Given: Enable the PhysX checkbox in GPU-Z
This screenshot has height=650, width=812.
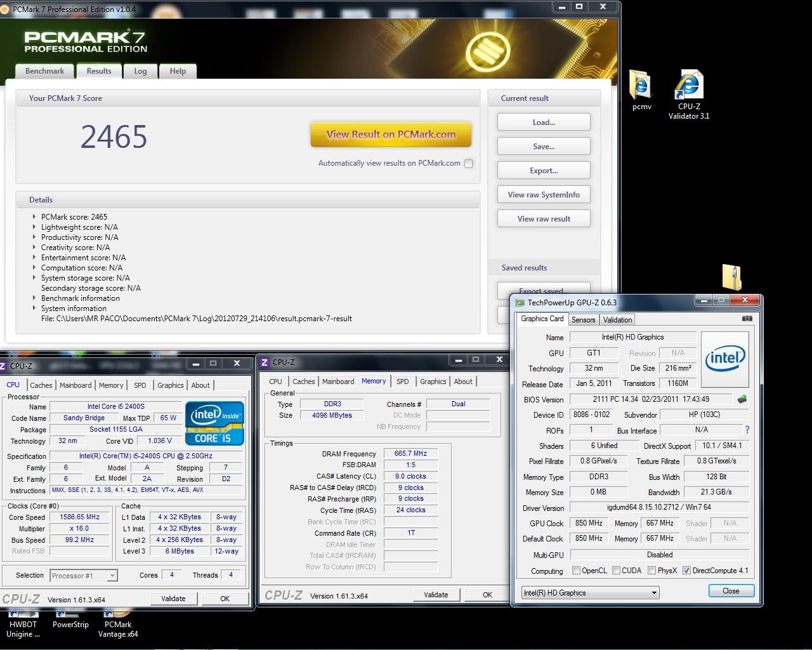Looking at the screenshot, I should (652, 571).
